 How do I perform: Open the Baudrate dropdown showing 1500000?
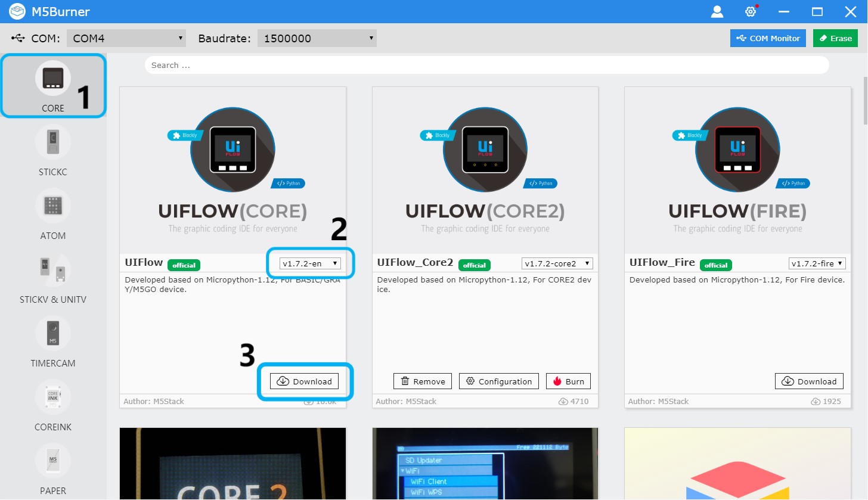(317, 38)
